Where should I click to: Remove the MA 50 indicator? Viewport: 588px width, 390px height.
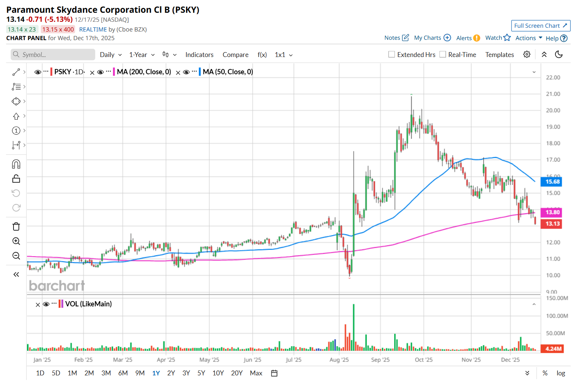click(178, 73)
